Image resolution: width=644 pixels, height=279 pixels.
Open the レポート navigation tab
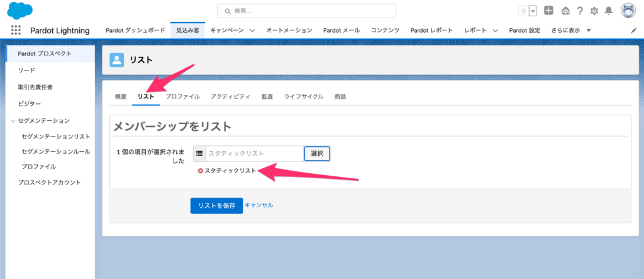[x=475, y=30]
